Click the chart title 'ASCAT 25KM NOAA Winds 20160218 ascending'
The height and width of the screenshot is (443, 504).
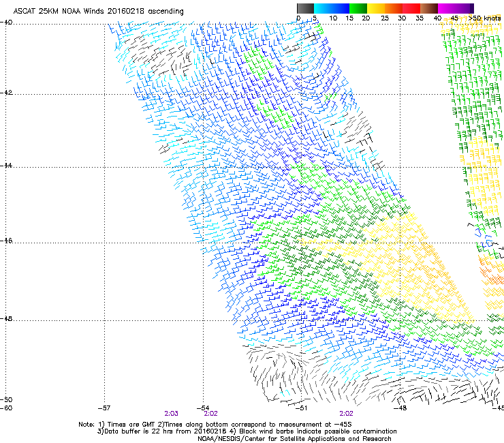[98, 12]
